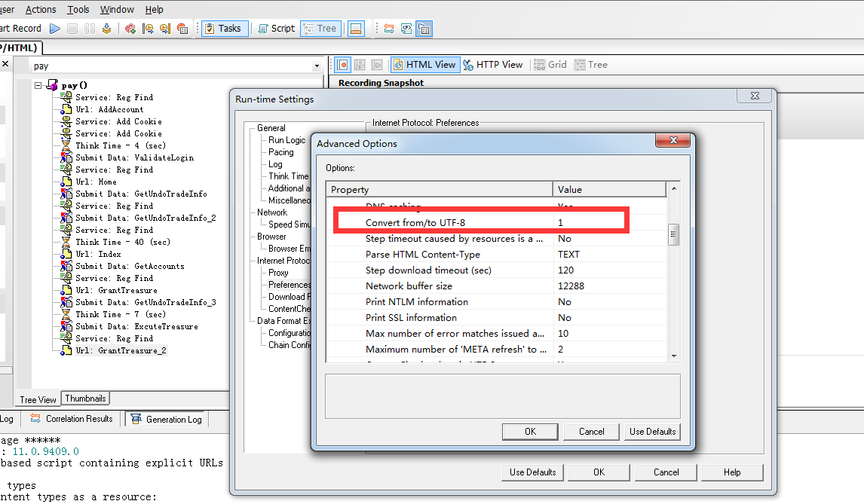This screenshot has width=864, height=504.
Task: Select the HTML View button
Action: point(424,64)
